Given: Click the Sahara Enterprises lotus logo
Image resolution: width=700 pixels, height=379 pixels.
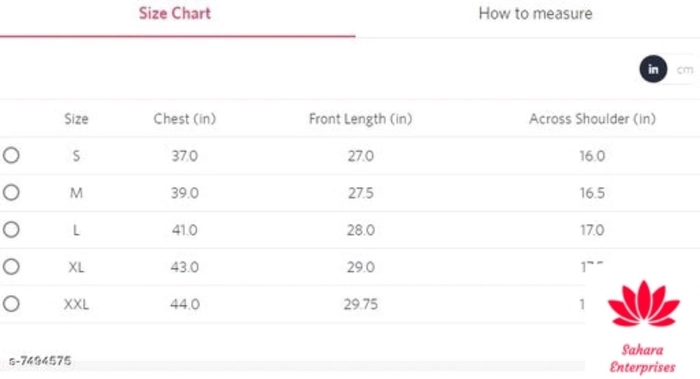Looking at the screenshot, I should [644, 304].
